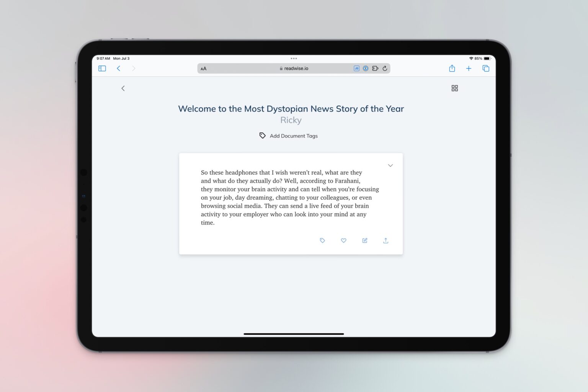Click Add Document Tags

pos(293,136)
